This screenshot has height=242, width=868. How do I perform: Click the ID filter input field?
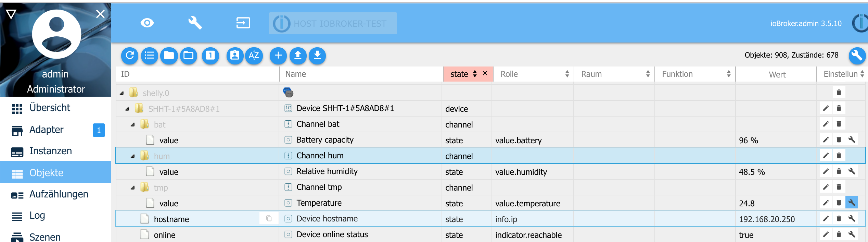point(198,74)
